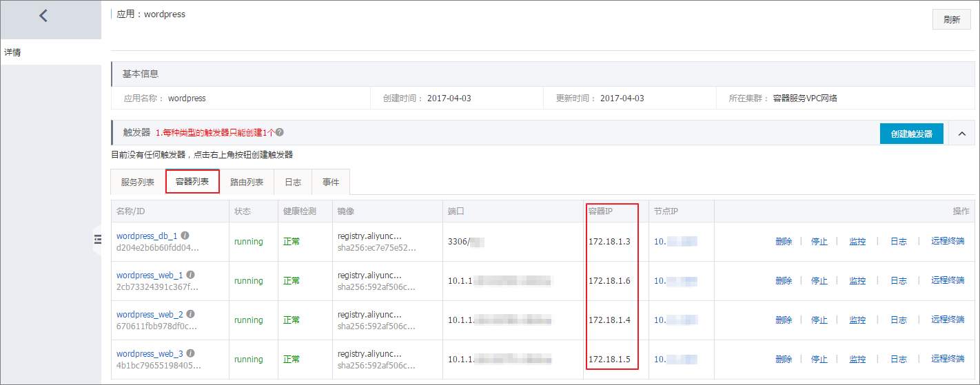The image size is (980, 385).
Task: Go back using the left chevron icon
Action: pyautogui.click(x=43, y=15)
